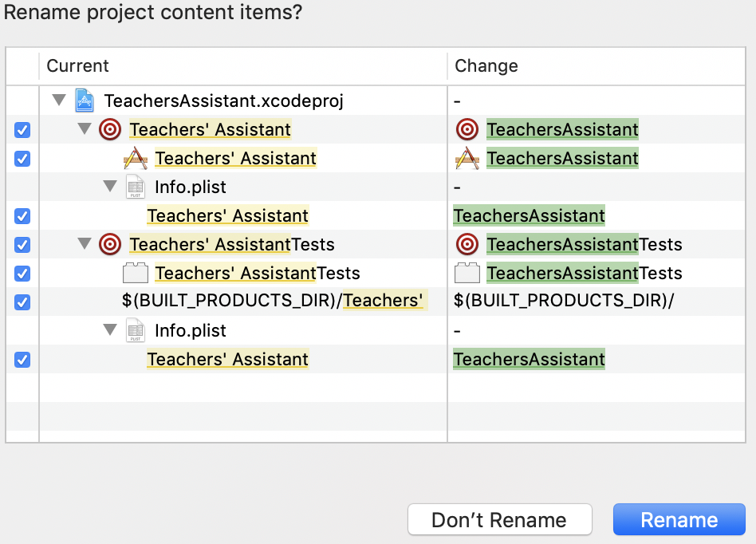Collapse the TeachersAssistant.xcodeproj tree

coord(59,101)
